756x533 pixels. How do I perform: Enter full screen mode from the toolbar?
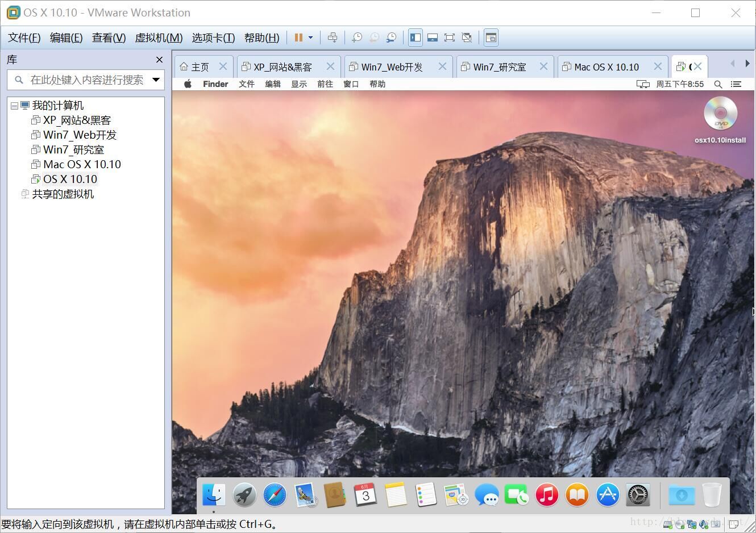pos(450,38)
